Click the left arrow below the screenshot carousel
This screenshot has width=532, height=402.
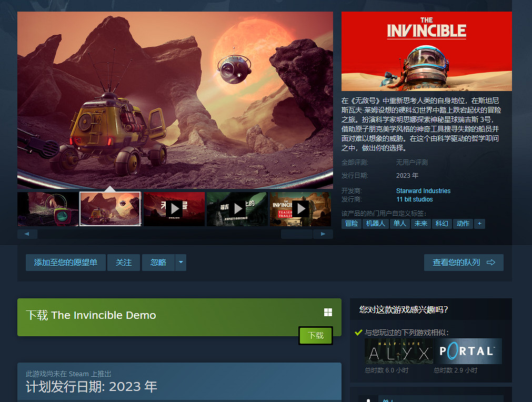point(27,233)
